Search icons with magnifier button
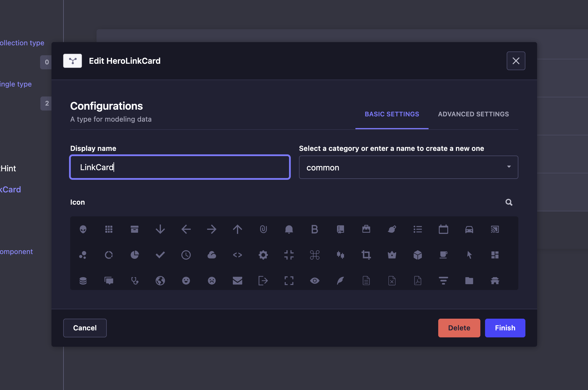588x390 pixels. (509, 202)
